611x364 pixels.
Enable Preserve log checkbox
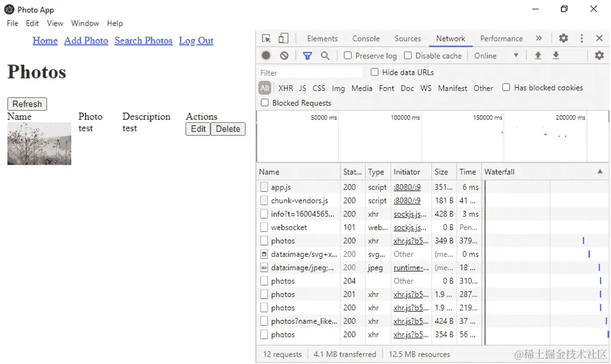click(347, 56)
